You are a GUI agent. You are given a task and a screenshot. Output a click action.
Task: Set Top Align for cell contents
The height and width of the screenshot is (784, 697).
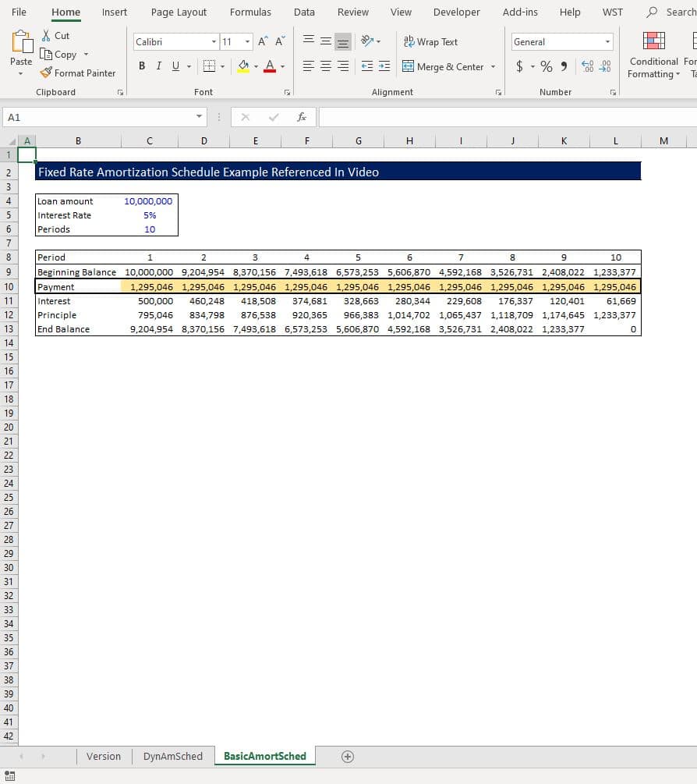coord(309,41)
